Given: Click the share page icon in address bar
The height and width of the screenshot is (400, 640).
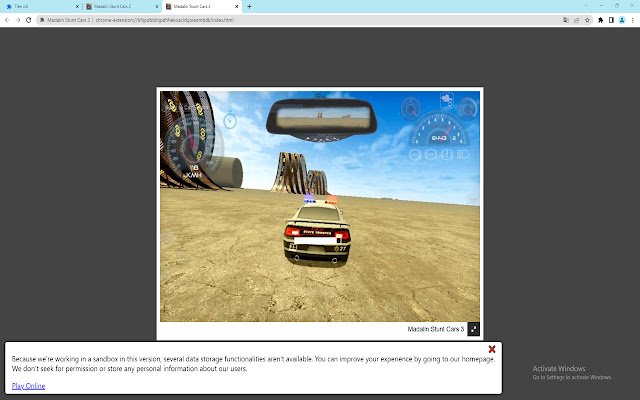Looking at the screenshot, I should 576,20.
